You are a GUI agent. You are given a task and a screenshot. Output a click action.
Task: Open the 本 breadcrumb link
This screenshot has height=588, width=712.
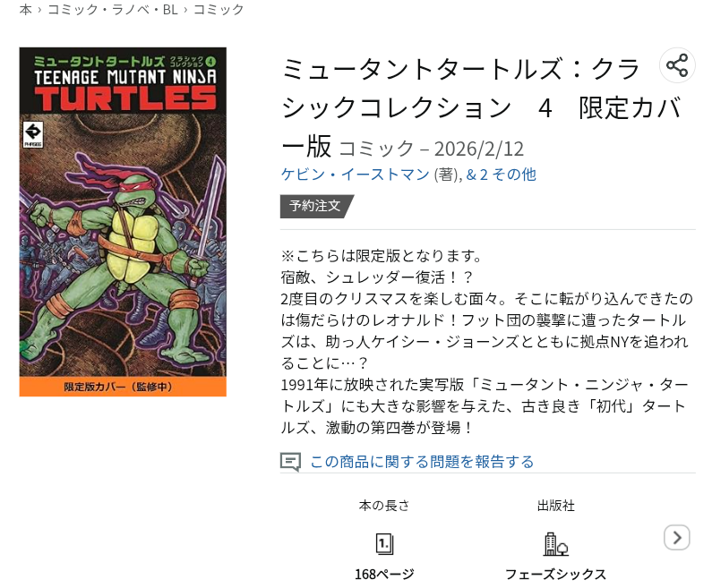click(x=26, y=10)
